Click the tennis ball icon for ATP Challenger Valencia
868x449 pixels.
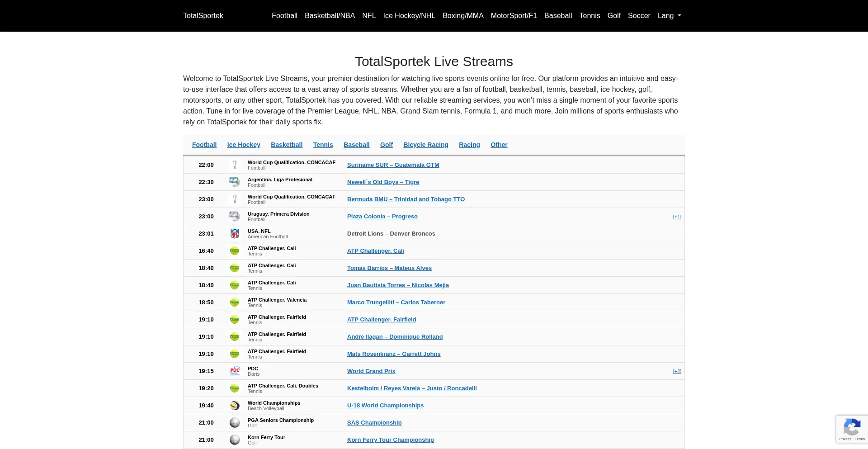tap(235, 302)
